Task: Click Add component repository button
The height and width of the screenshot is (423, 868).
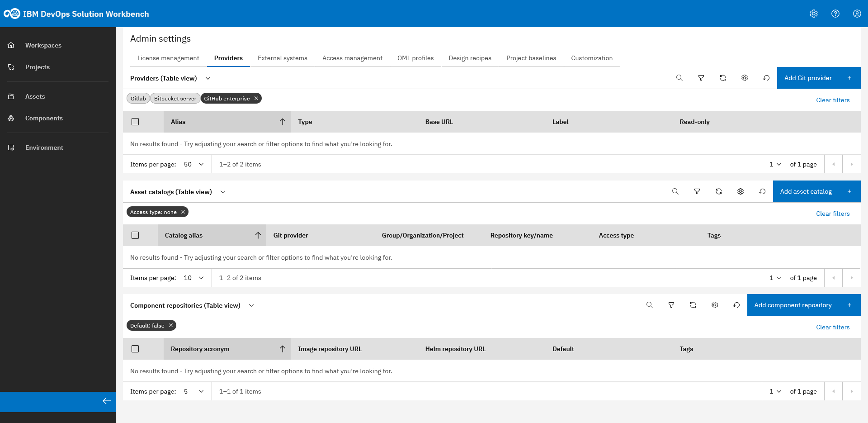Action: point(804,305)
